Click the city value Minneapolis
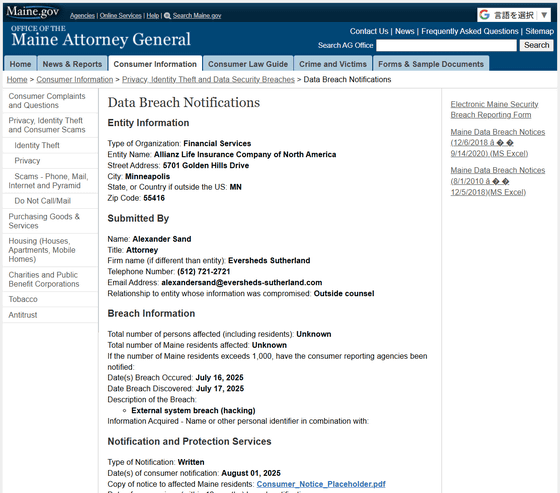The width and height of the screenshot is (560, 493). pos(148,176)
